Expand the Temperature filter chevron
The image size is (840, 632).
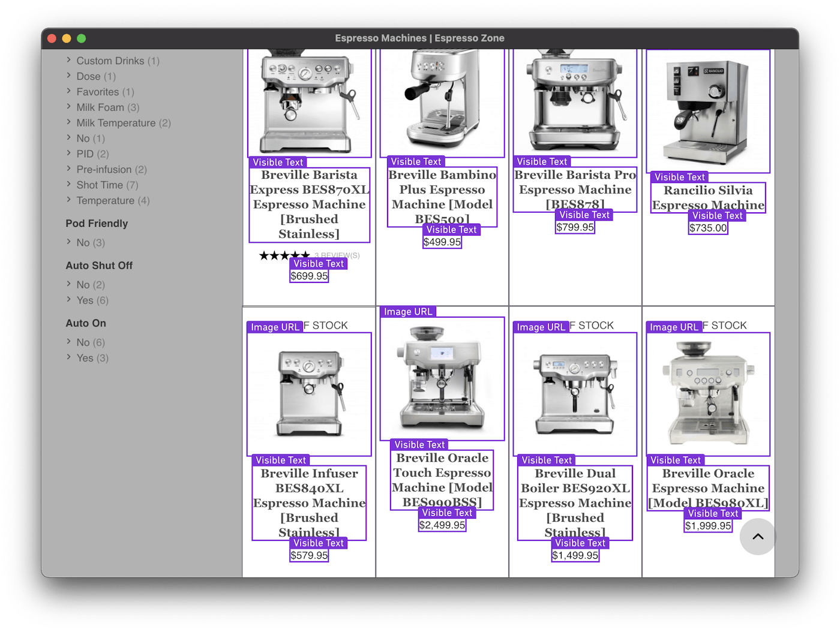68,200
